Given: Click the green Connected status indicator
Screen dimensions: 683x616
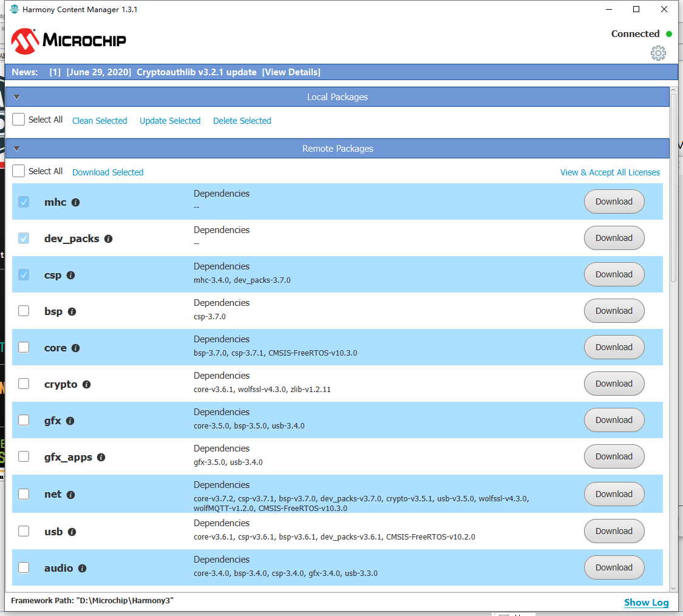Looking at the screenshot, I should (668, 34).
